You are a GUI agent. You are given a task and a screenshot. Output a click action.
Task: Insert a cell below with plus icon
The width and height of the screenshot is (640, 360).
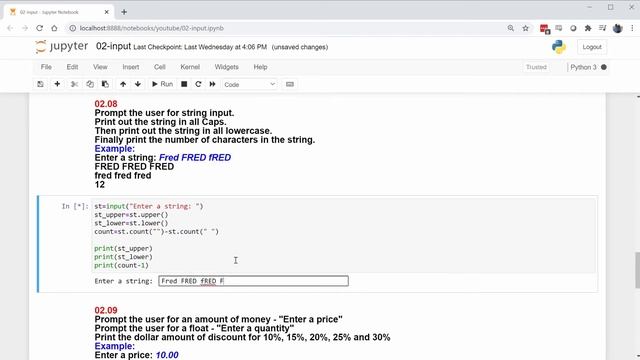pyautogui.click(x=57, y=84)
